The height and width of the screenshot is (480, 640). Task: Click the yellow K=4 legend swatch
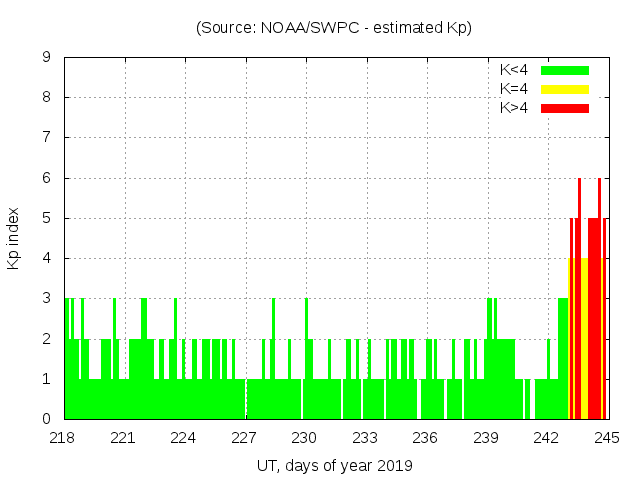(x=565, y=89)
